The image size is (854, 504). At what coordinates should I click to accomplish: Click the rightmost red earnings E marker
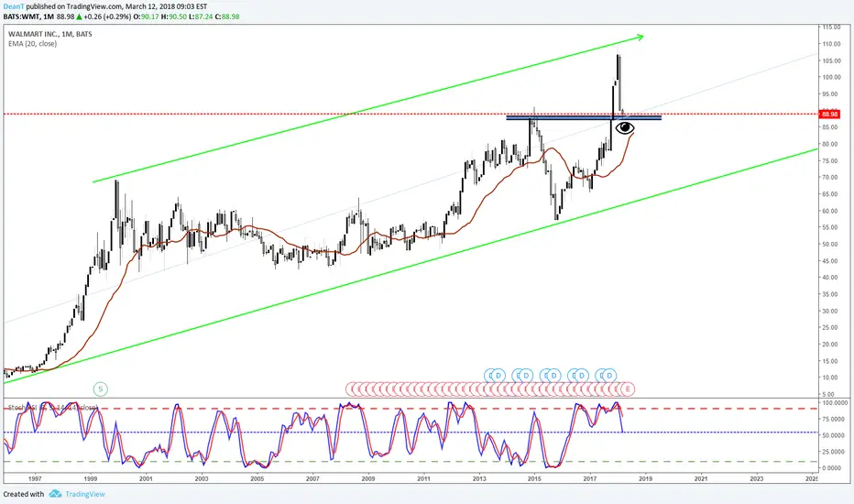[628, 389]
